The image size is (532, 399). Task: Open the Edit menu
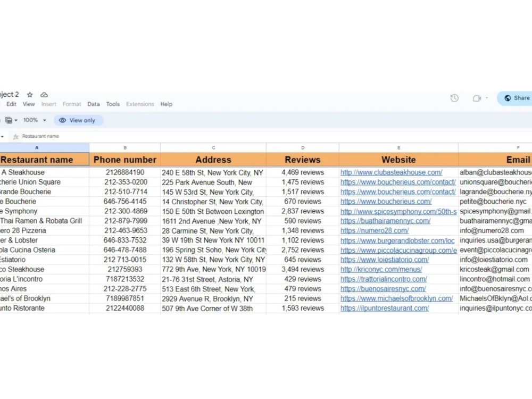[x=11, y=104]
